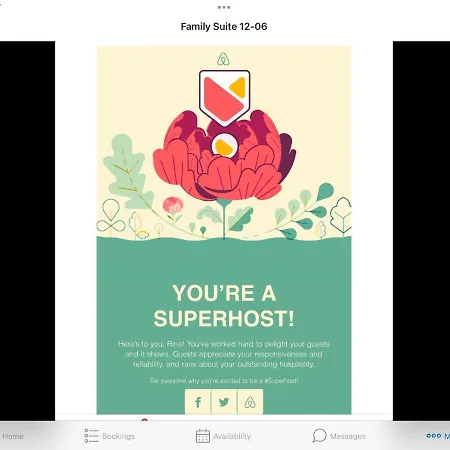Tap the three-dot handle at top
Screen dimensions: 450x450
[x=224, y=7]
